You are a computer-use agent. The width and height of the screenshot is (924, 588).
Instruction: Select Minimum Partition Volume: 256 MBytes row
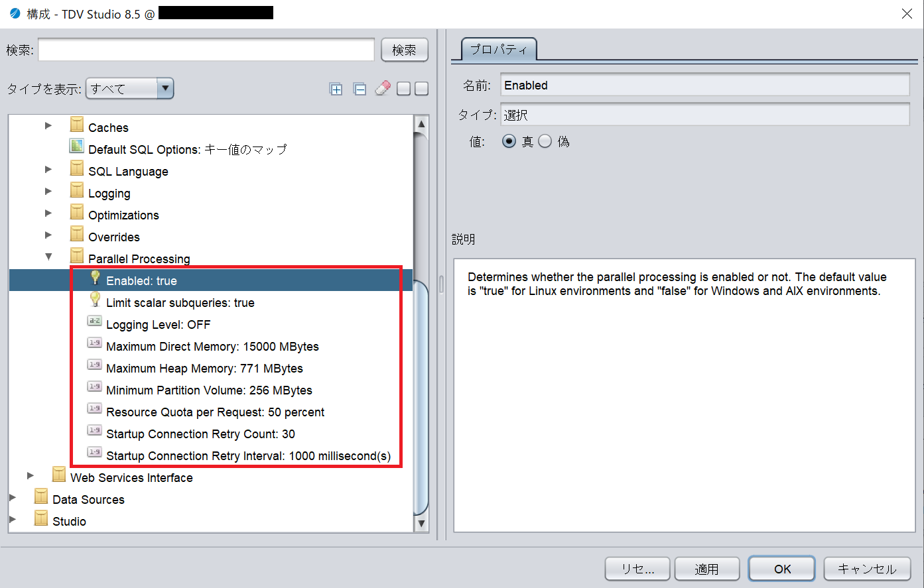click(209, 390)
